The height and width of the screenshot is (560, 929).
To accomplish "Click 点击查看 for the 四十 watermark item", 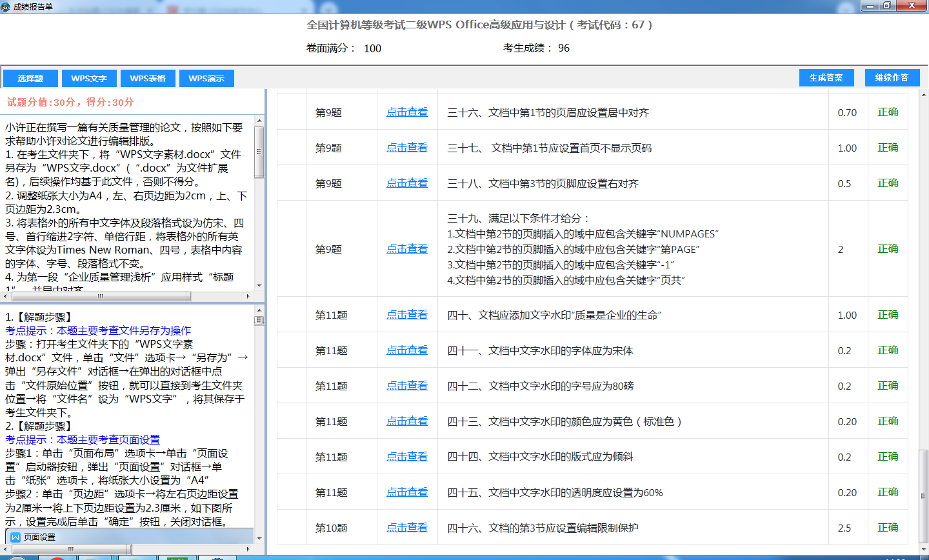I will click(x=407, y=315).
